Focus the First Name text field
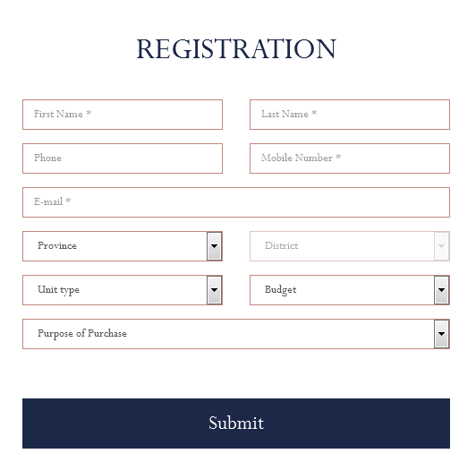This screenshot has width=476, height=462. (x=123, y=115)
